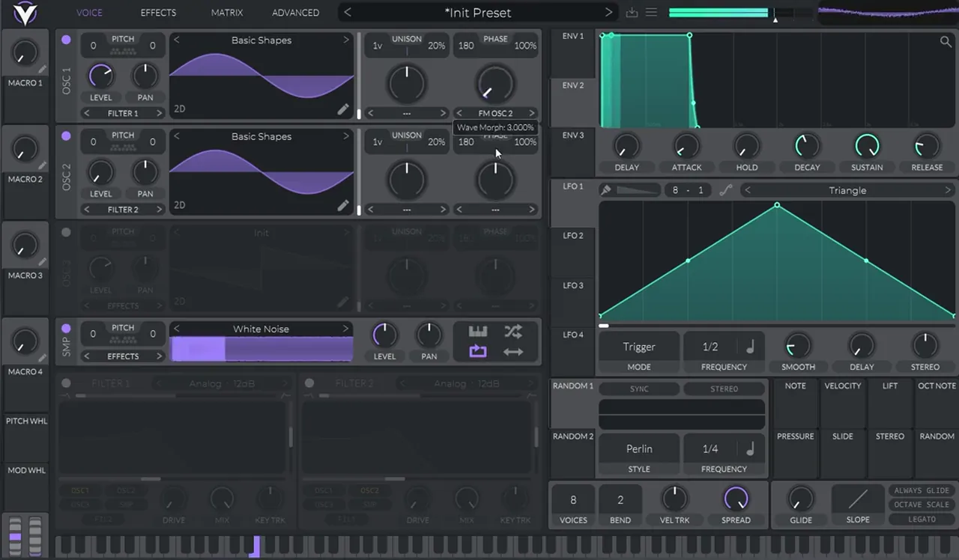This screenshot has height=560, width=959.
Task: Open the LFO Triangle shape selector
Action: click(847, 190)
